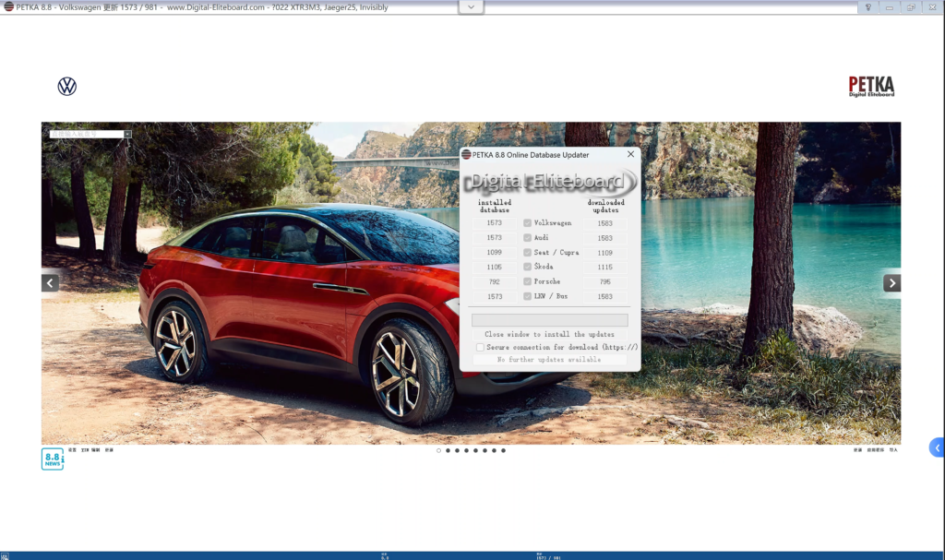Expand the top center pull-down chevron
Screen dimensions: 945x560
(x=472, y=7)
